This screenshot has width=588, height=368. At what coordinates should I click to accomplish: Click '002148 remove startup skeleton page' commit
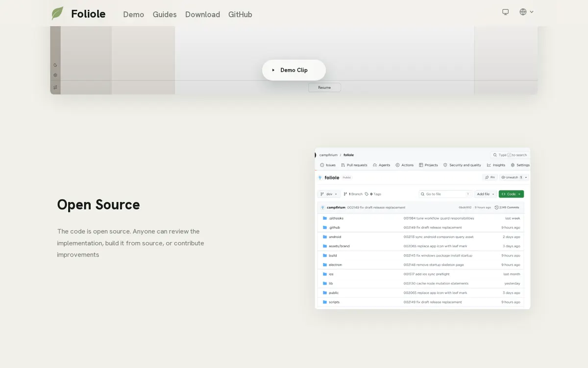[434, 265]
